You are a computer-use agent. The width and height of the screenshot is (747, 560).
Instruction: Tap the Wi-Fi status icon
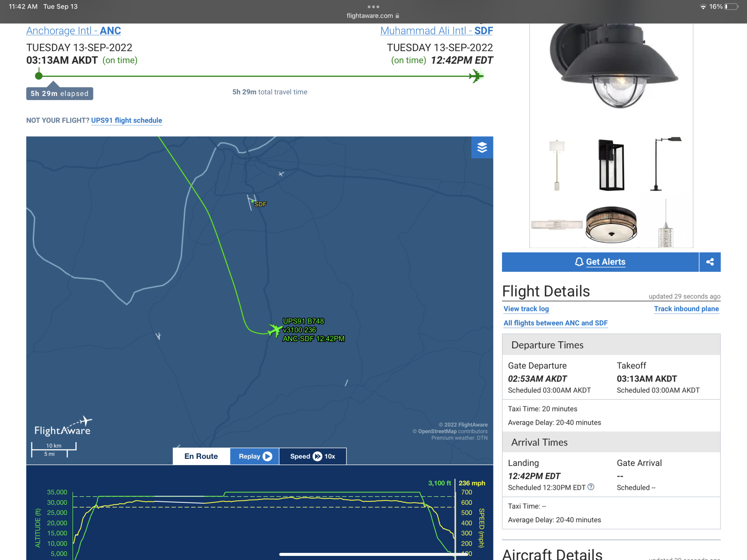(703, 7)
